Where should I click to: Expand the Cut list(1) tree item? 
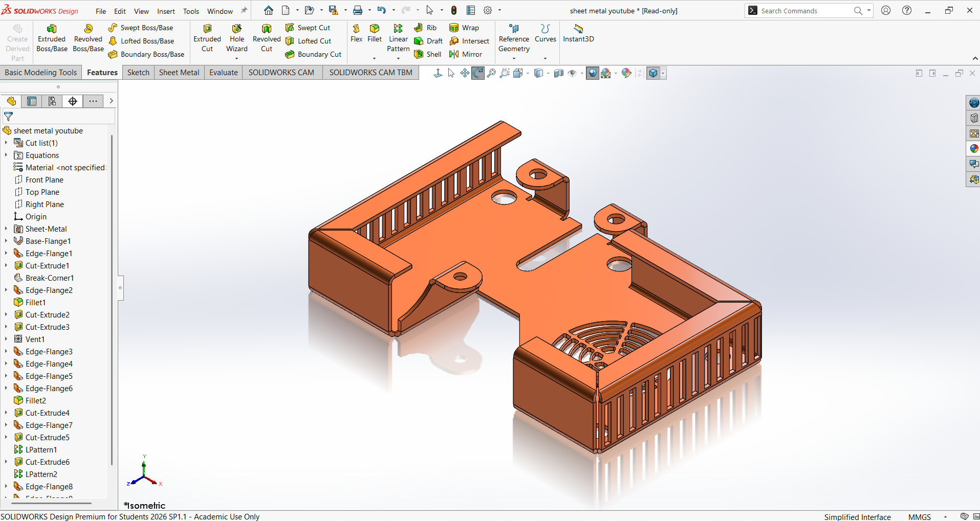click(6, 143)
